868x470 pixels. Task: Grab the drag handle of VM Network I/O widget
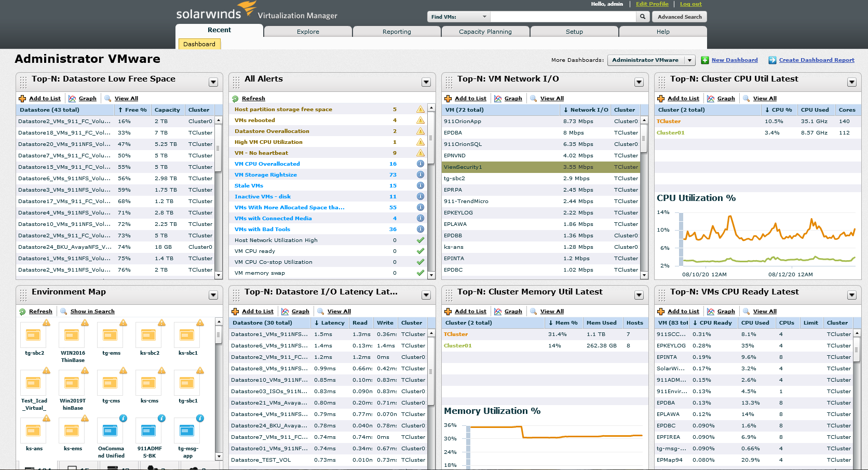pos(449,82)
